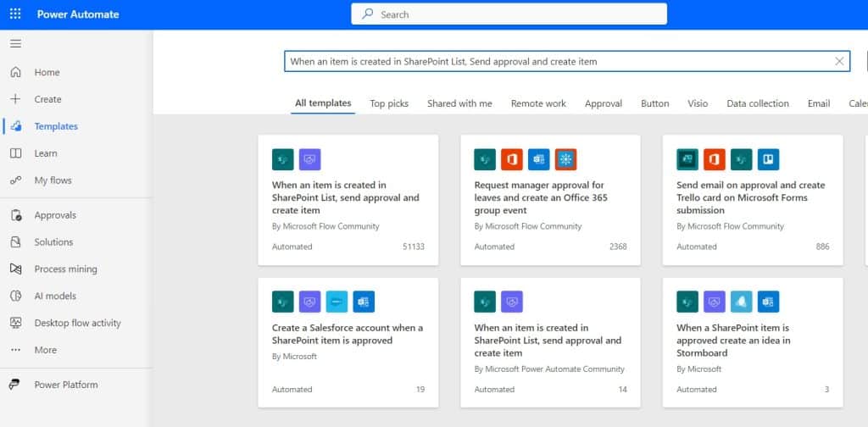
Task: Open the app launcher waffle icon
Action: pos(15,14)
